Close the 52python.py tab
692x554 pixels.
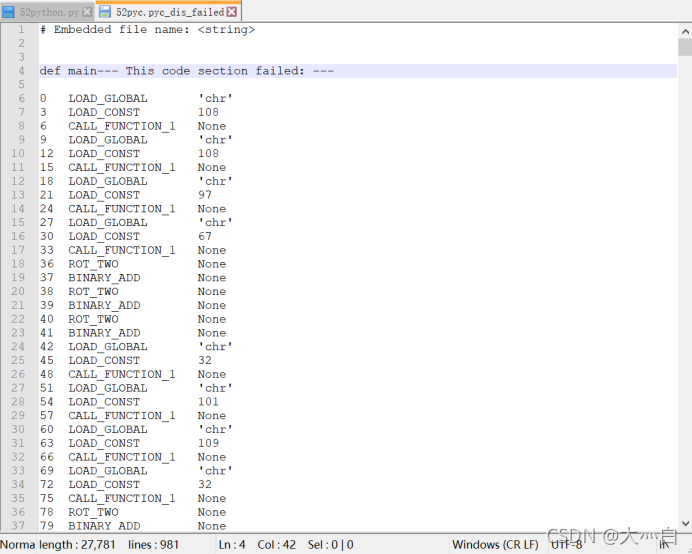point(88,12)
